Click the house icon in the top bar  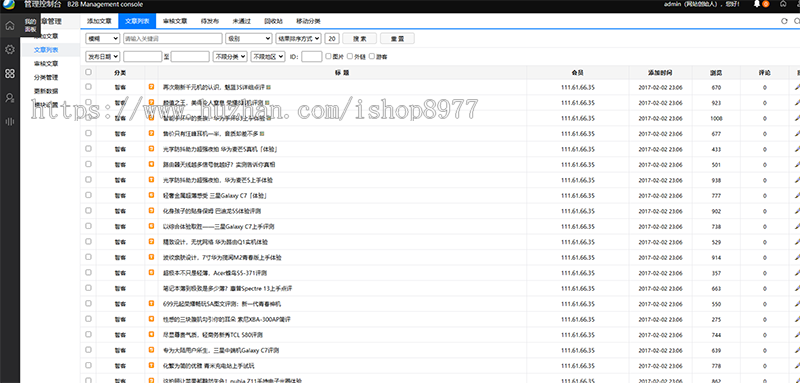click(x=783, y=4)
